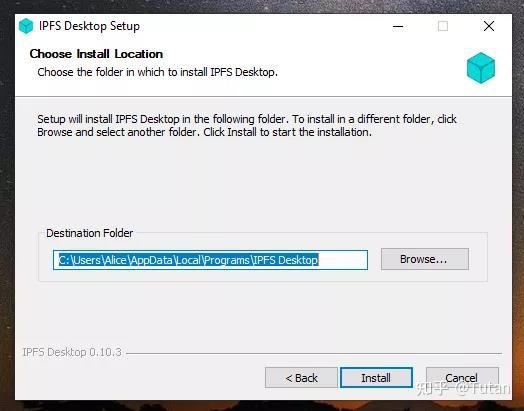
Task: Click the large IPFS cube logo in the header
Action: (481, 68)
